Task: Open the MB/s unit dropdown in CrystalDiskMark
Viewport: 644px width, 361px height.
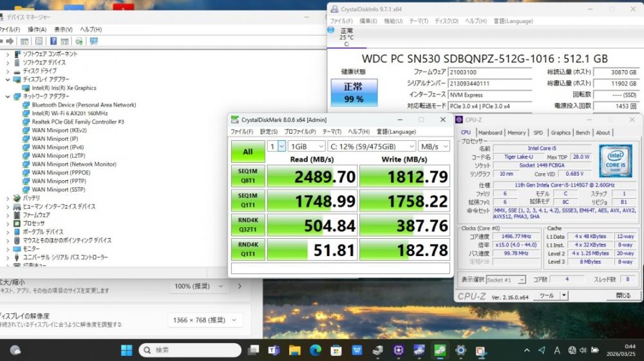Action: pos(434,146)
